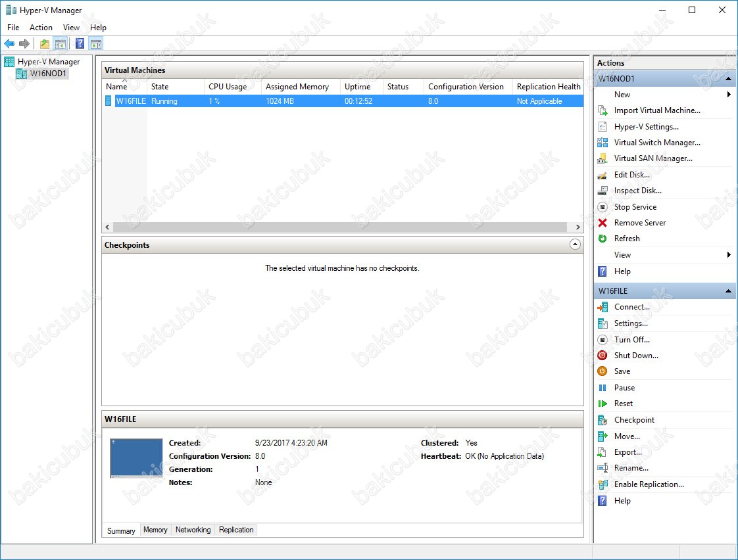The height and width of the screenshot is (560, 738).
Task: Sort by the Assigned Memory column header
Action: pos(301,87)
